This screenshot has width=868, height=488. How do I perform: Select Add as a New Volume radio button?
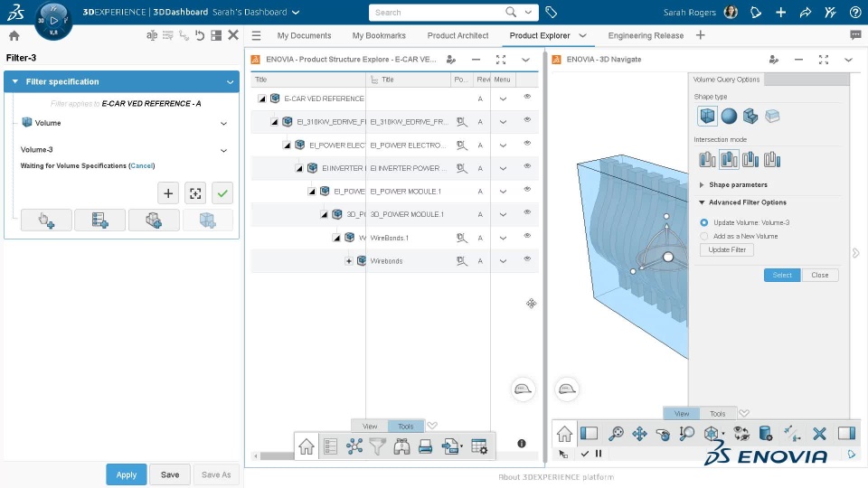(x=704, y=236)
